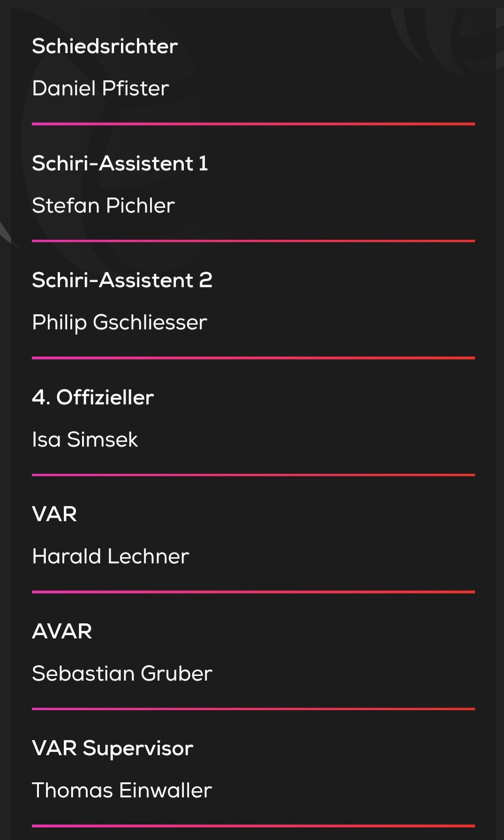Click the divider line below Harald Lechner
This screenshot has height=840, width=504.
point(253,592)
